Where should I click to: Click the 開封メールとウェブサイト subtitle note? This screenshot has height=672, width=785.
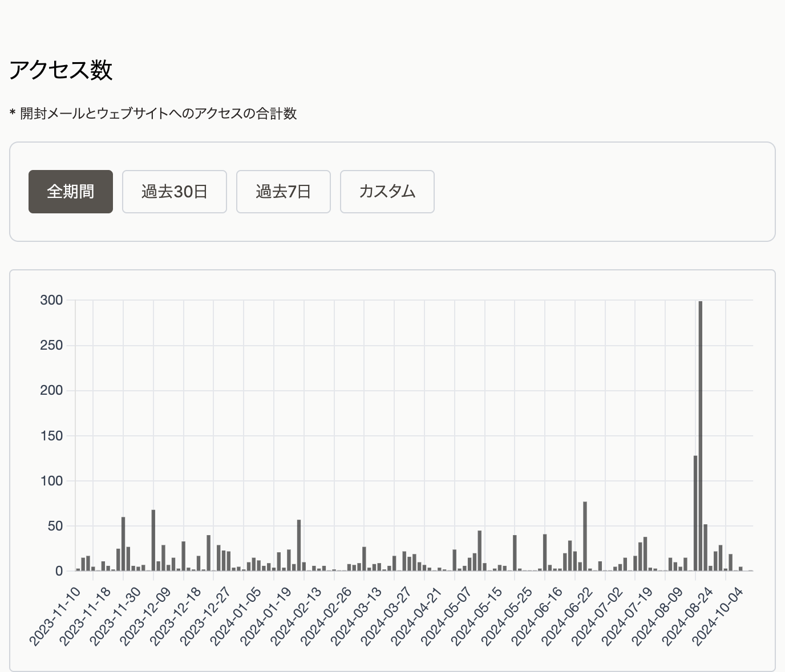[153, 114]
